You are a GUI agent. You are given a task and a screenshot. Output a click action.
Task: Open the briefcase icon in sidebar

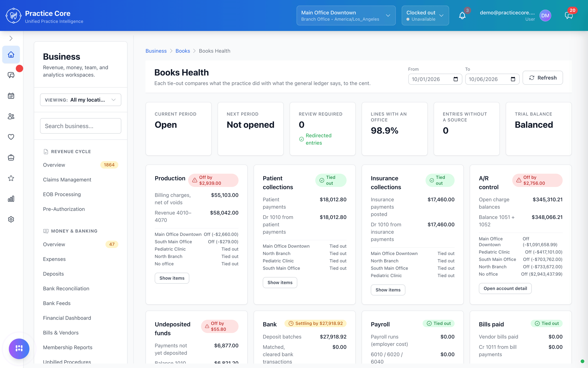[11, 158]
